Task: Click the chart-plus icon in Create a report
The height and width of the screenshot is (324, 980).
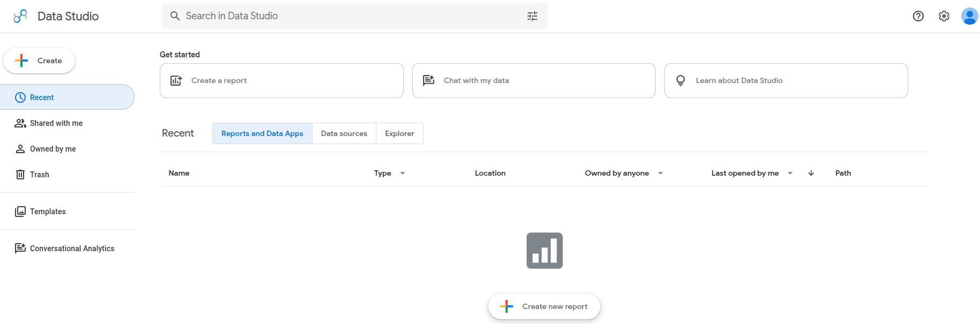Action: tap(176, 80)
